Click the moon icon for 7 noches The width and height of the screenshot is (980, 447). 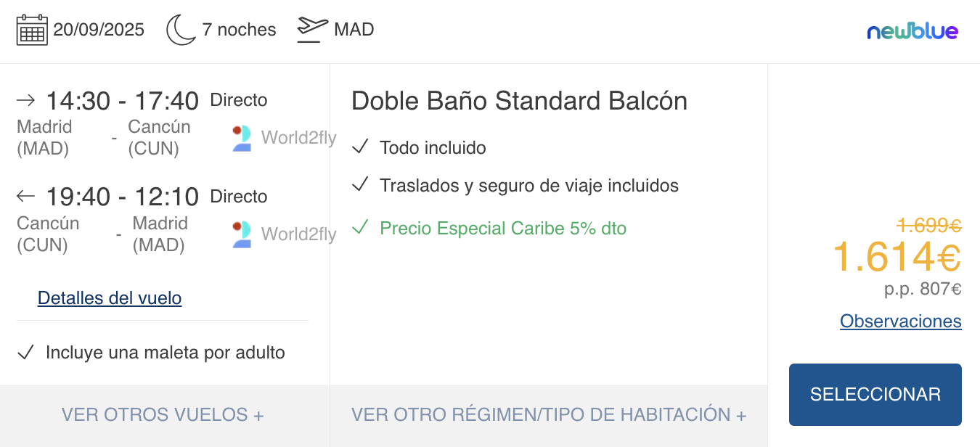[181, 30]
